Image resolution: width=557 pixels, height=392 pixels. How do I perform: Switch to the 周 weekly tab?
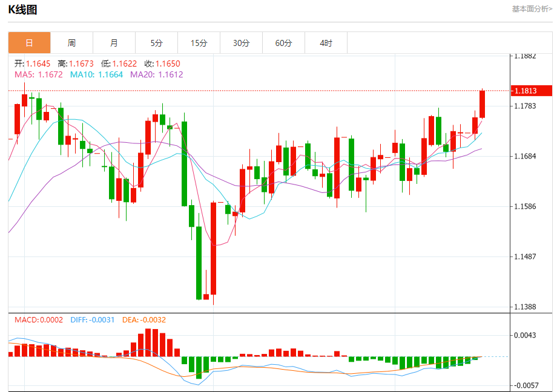72,43
